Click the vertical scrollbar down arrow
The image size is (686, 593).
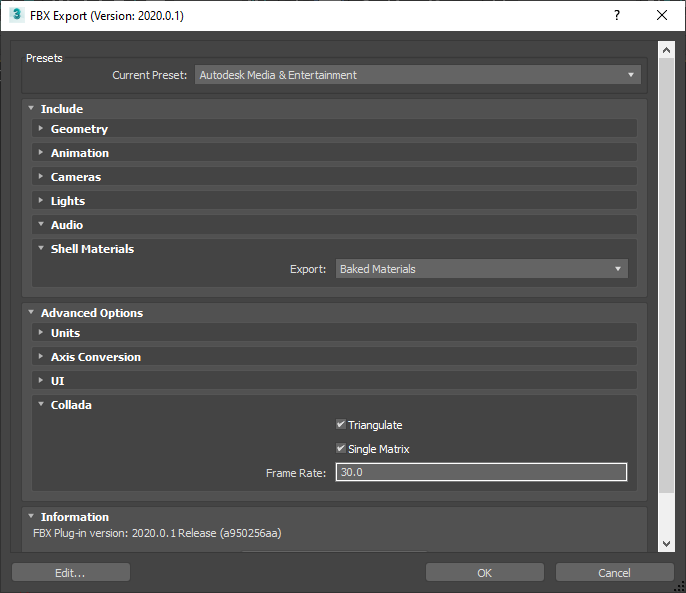pos(666,543)
